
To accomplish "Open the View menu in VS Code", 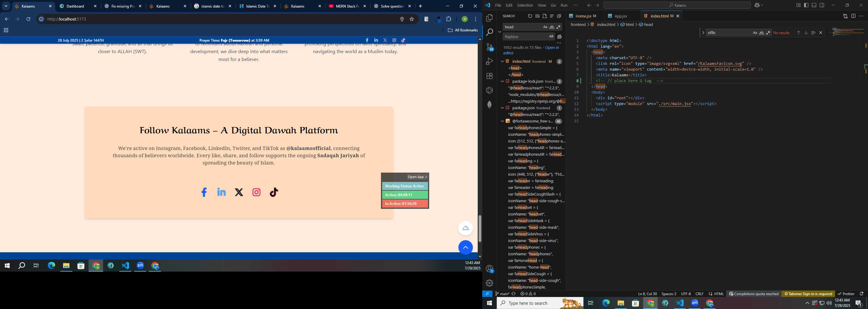I will point(542,5).
